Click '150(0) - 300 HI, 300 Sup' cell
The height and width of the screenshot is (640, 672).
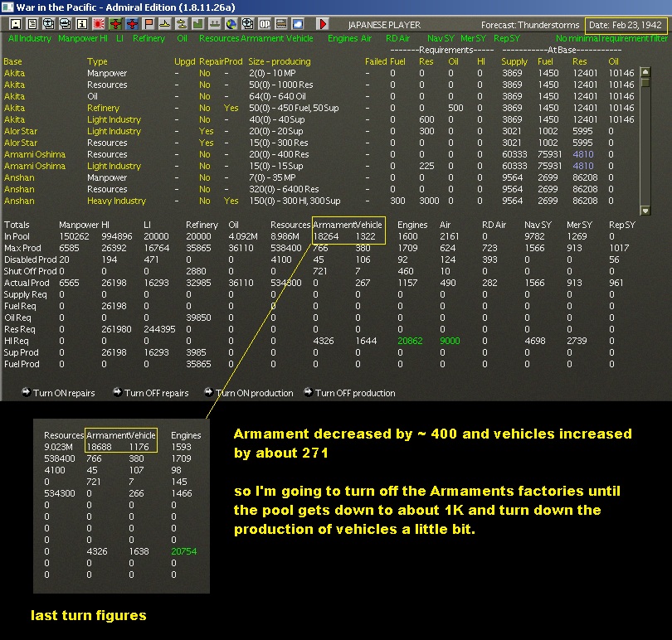[295, 201]
